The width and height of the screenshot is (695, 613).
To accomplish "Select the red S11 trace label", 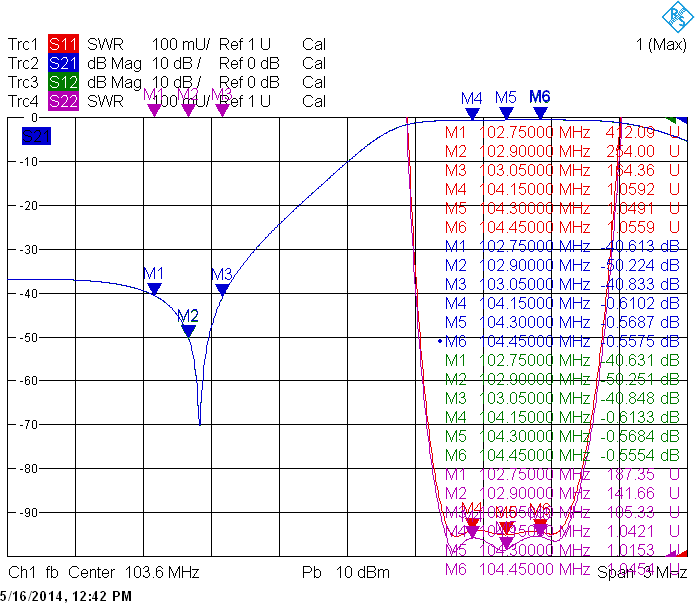I will (x=63, y=44).
